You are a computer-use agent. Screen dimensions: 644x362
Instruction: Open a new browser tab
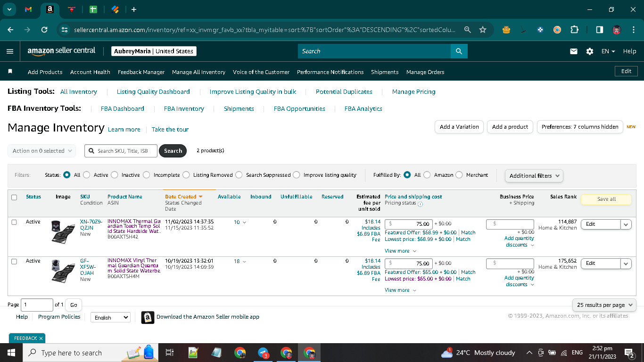tap(134, 9)
